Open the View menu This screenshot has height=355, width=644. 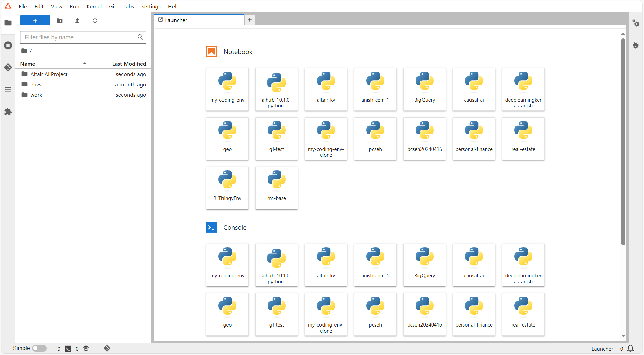tap(56, 6)
